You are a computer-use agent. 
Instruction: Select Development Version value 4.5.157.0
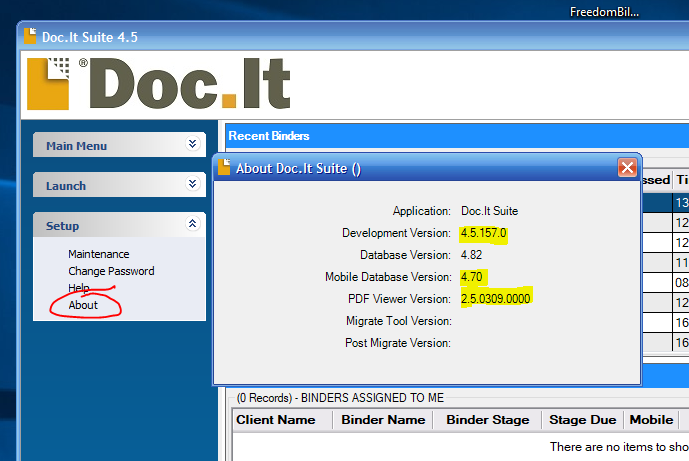coord(483,233)
